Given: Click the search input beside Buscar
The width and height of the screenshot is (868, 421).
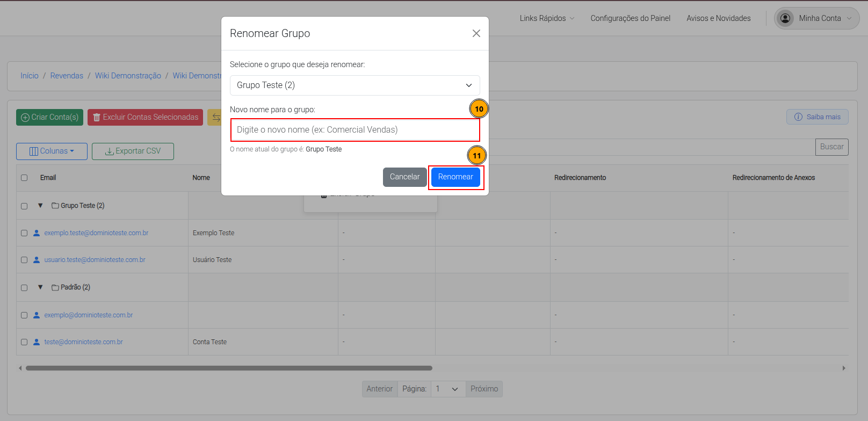Looking at the screenshot, I should 652,147.
